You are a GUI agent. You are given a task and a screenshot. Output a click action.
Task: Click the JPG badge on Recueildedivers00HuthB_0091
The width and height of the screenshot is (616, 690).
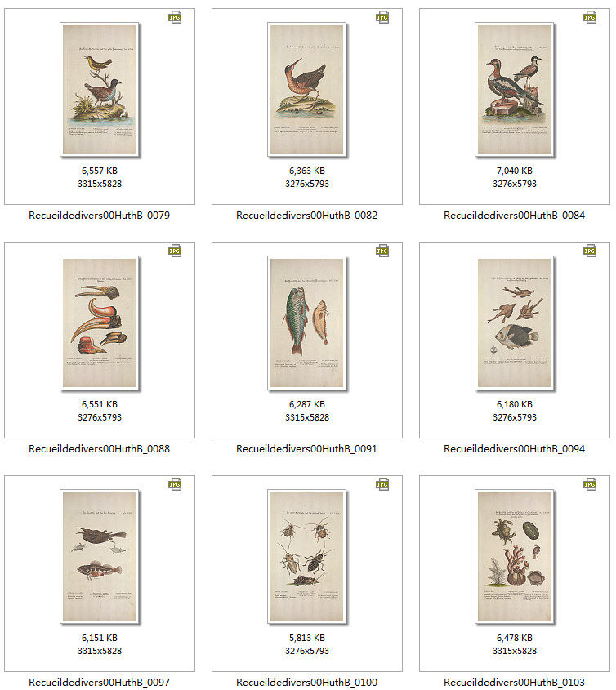point(382,251)
